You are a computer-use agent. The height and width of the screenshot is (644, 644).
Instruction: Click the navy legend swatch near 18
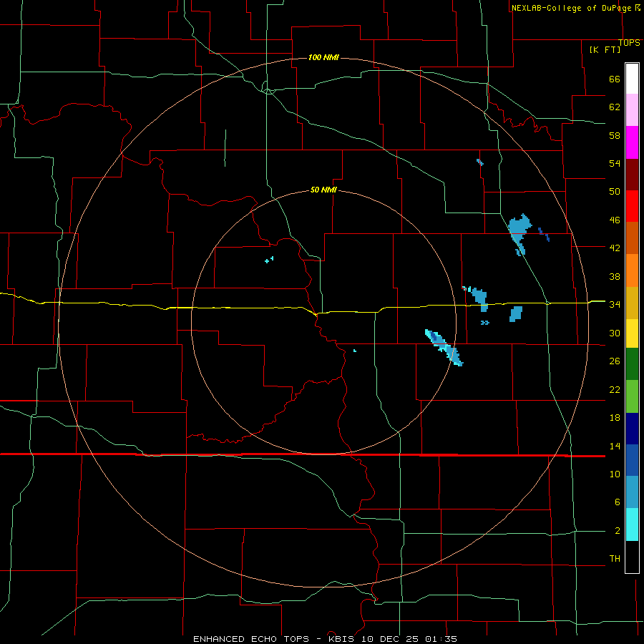click(x=632, y=429)
